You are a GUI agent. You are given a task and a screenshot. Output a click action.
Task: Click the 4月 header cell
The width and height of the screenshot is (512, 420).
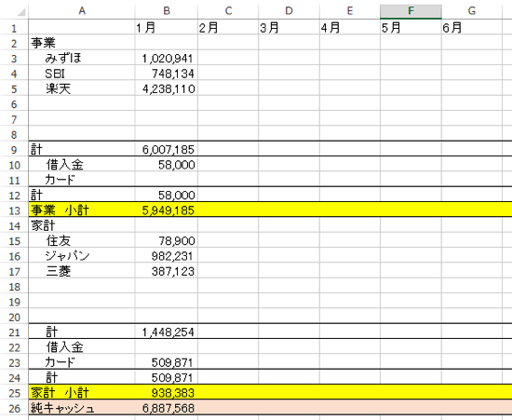[x=350, y=28]
